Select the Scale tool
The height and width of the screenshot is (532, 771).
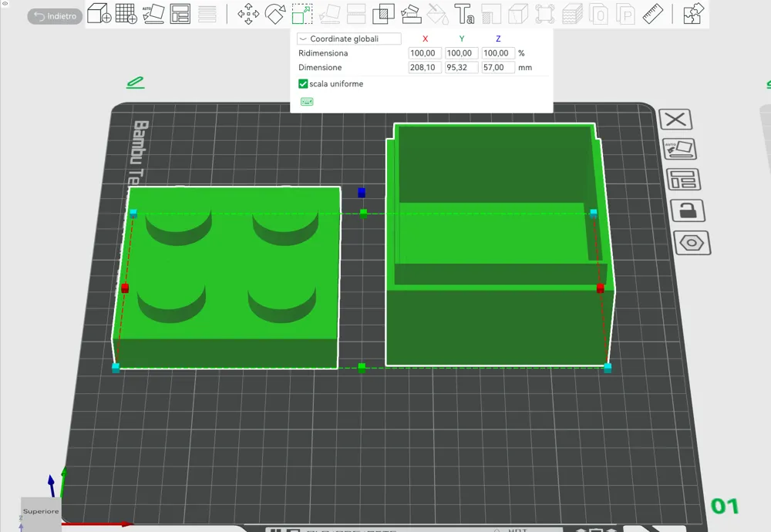pos(302,14)
